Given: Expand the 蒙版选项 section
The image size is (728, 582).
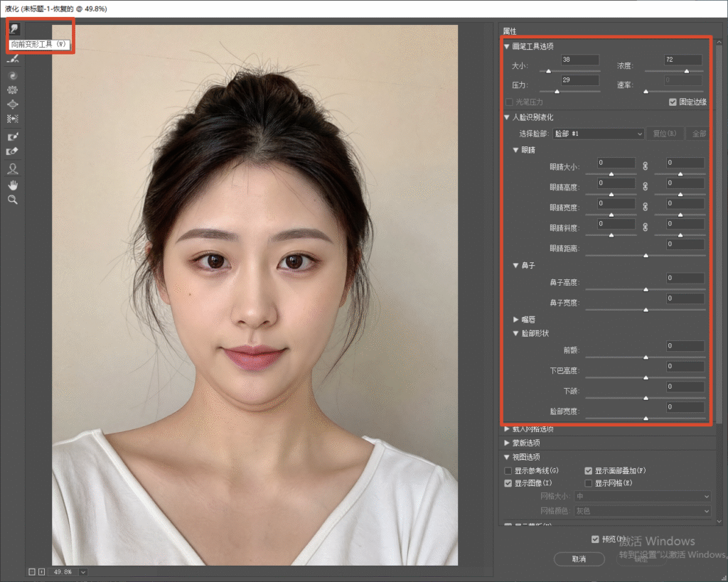Looking at the screenshot, I should click(x=506, y=443).
